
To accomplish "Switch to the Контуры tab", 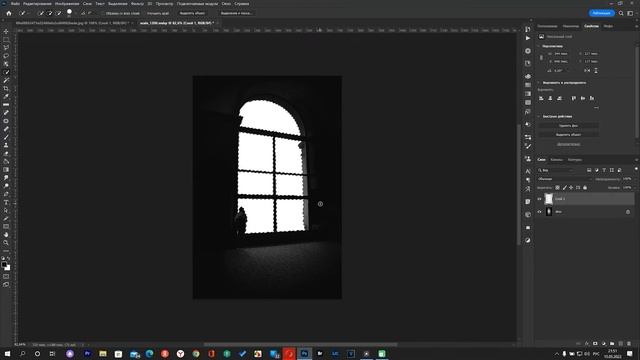I will pyautogui.click(x=575, y=160).
